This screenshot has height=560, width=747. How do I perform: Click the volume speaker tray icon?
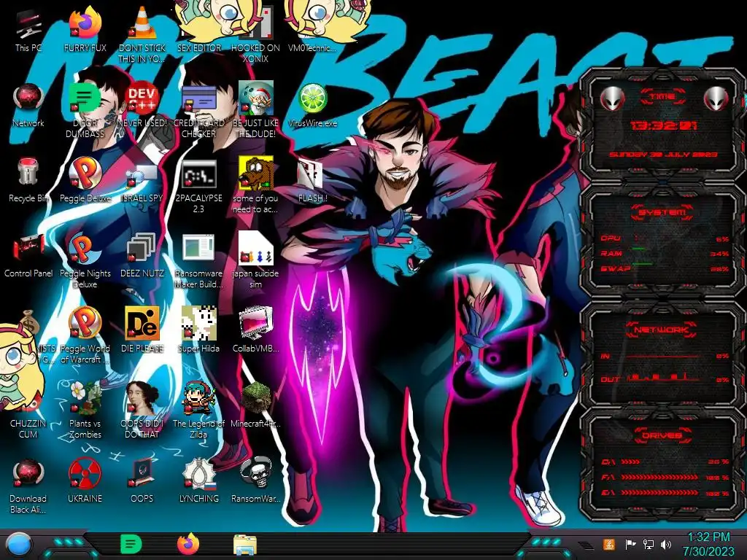point(666,544)
